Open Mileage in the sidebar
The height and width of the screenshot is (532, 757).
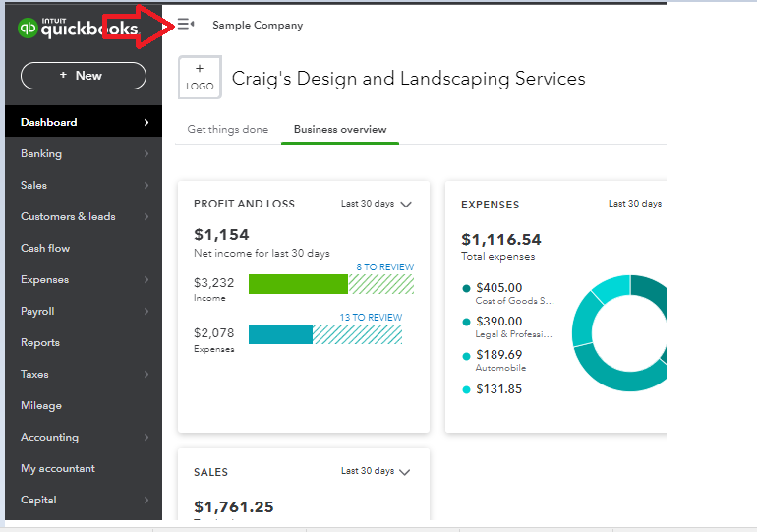coord(41,406)
